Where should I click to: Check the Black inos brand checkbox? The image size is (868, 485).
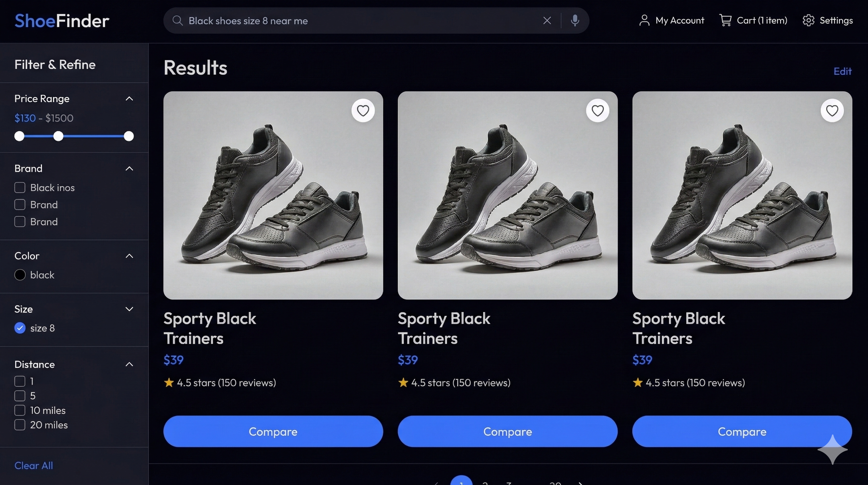[20, 188]
